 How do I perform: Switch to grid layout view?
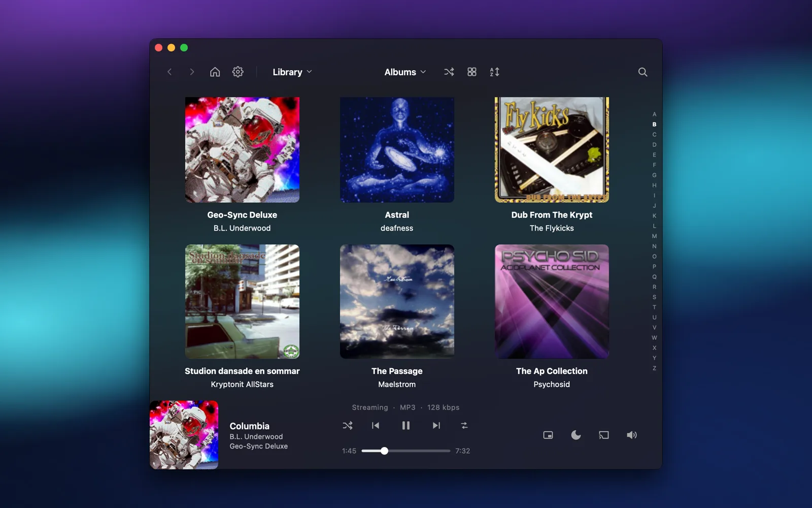pyautogui.click(x=472, y=72)
